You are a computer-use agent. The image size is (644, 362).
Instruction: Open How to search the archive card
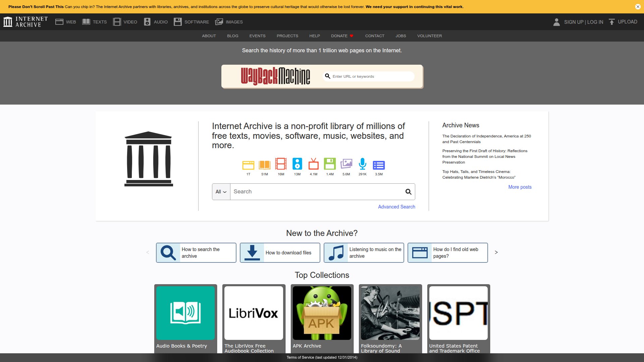196,253
